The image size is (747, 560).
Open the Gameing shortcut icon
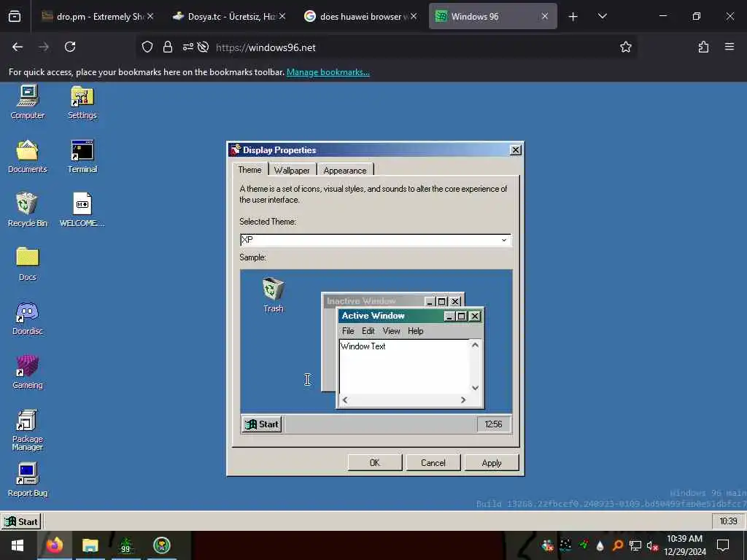tap(27, 372)
